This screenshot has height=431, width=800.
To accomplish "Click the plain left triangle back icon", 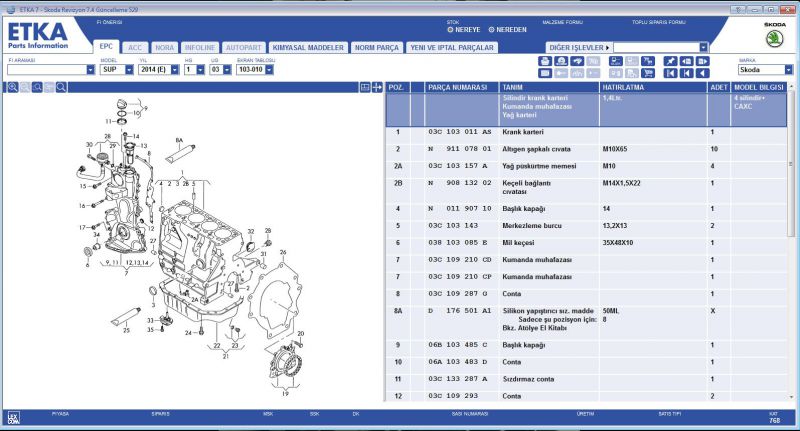I will 703,73.
